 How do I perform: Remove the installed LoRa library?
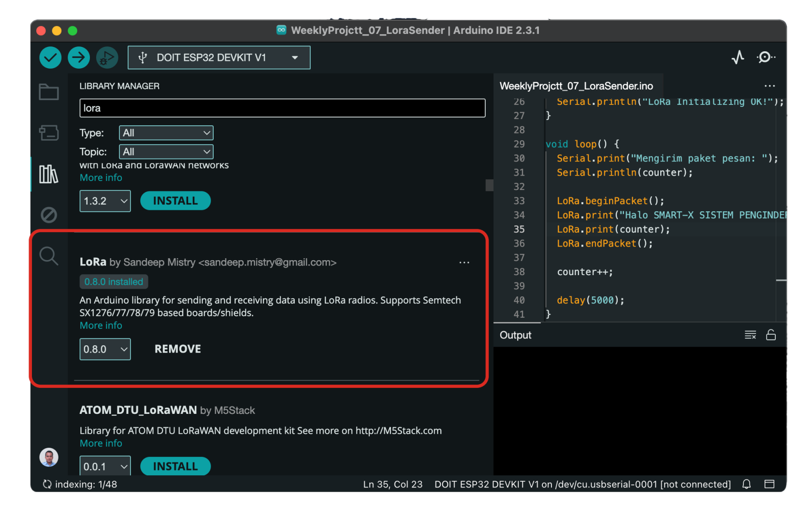(x=177, y=349)
